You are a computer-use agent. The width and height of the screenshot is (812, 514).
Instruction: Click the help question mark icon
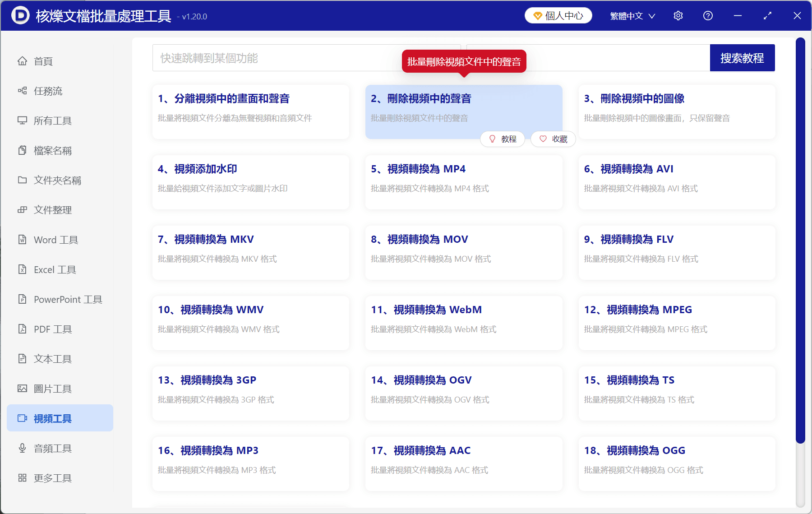coord(708,16)
